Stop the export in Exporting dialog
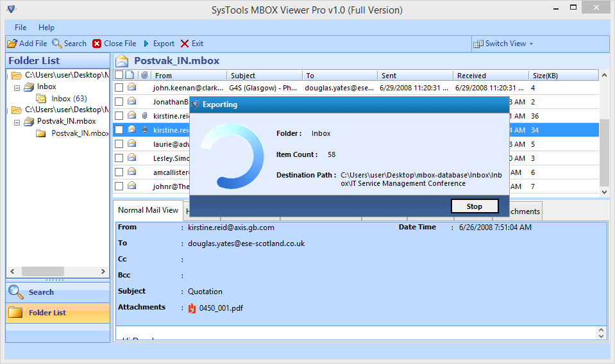The width and height of the screenshot is (615, 364). 475,206
